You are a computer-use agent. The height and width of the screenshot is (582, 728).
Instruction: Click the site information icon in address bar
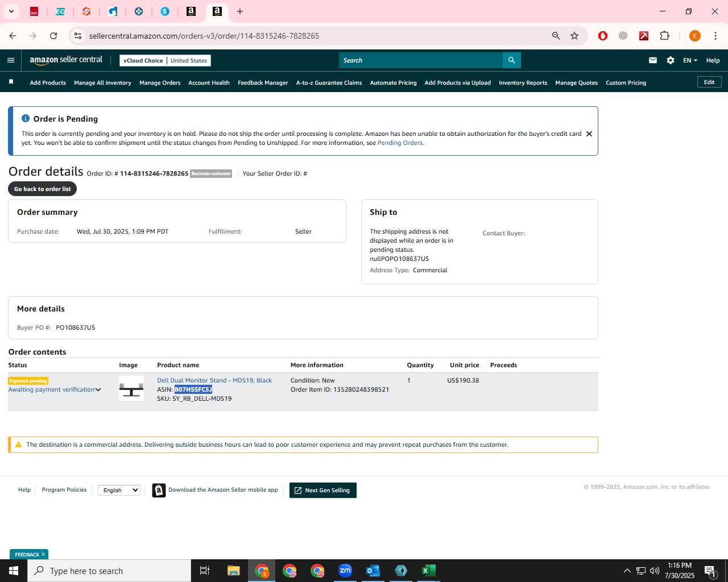tap(78, 36)
